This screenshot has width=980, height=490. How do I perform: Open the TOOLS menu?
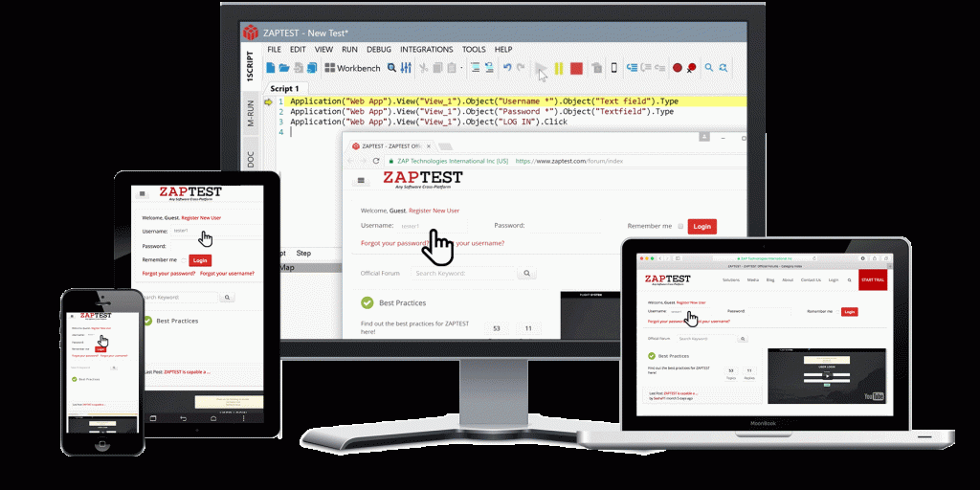coord(474,50)
